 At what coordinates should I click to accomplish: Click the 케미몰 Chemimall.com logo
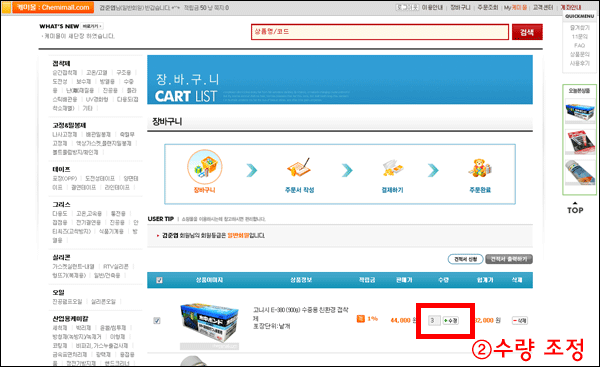point(53,7)
